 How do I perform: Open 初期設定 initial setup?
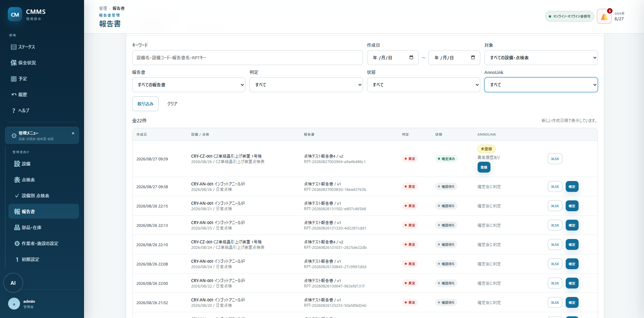44,259
